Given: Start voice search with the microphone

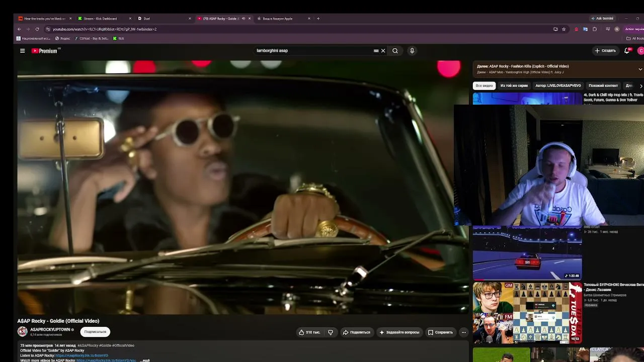Looking at the screenshot, I should (412, 51).
